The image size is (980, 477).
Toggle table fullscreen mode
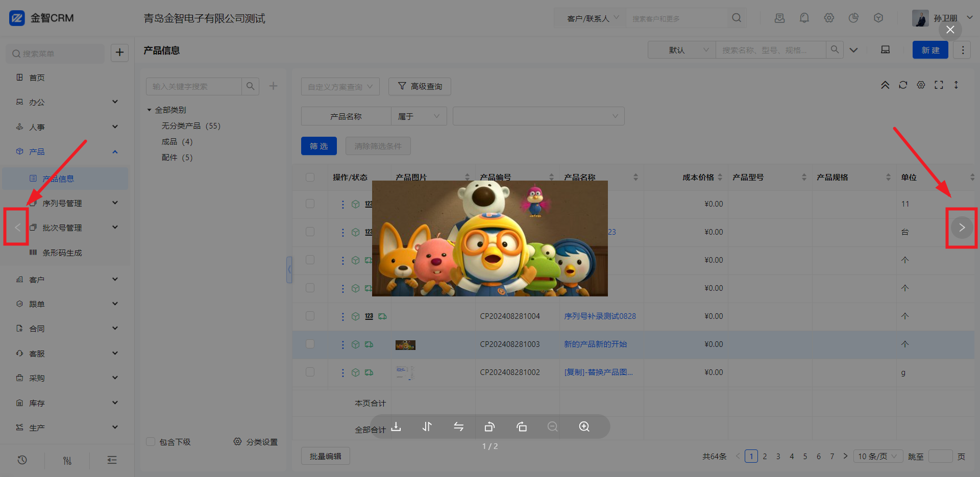click(x=939, y=85)
